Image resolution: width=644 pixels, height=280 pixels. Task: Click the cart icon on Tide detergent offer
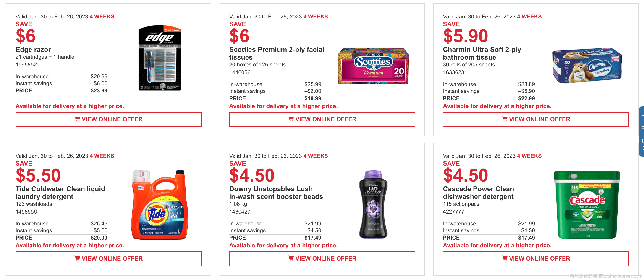click(x=77, y=258)
